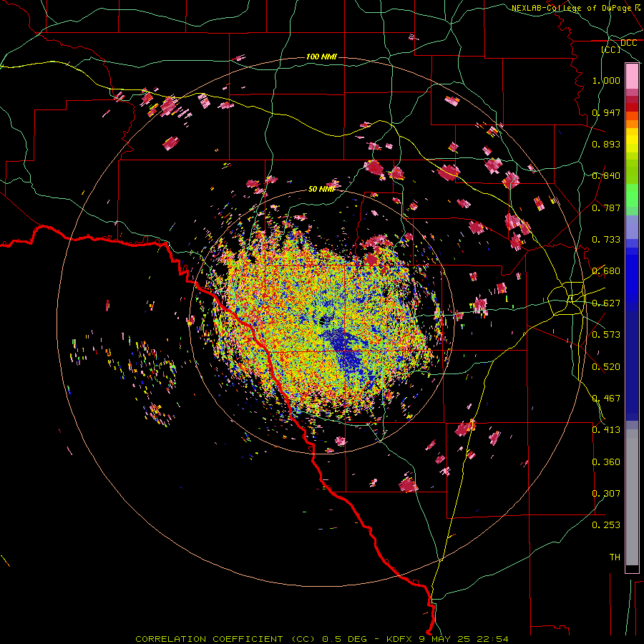Click the 0.893 scale value

tap(606, 144)
